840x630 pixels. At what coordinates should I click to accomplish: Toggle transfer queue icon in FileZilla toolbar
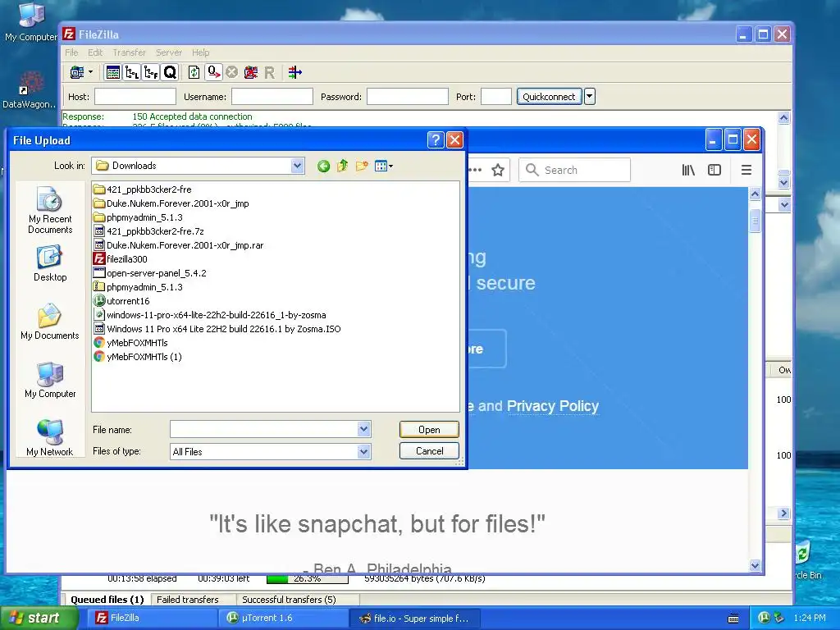pos(170,72)
